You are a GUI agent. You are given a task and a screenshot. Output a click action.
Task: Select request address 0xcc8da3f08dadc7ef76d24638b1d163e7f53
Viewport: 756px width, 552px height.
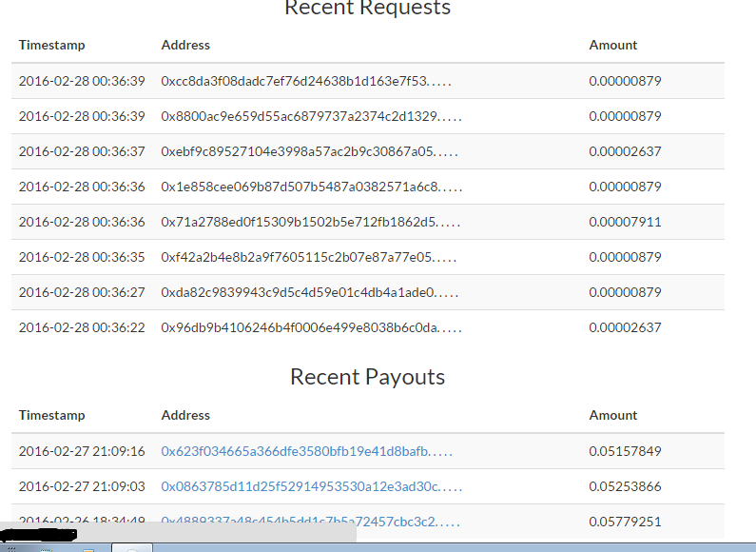306,81
